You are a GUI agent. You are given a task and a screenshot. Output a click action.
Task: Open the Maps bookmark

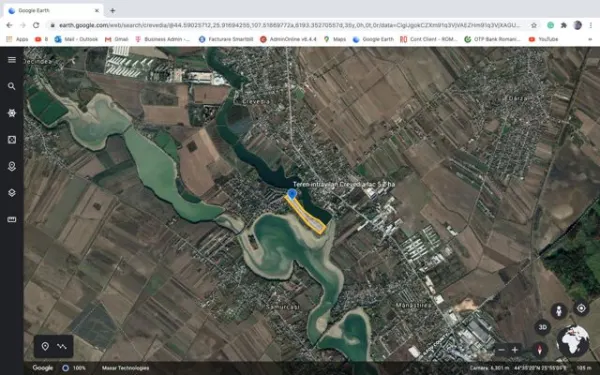pyautogui.click(x=335, y=39)
